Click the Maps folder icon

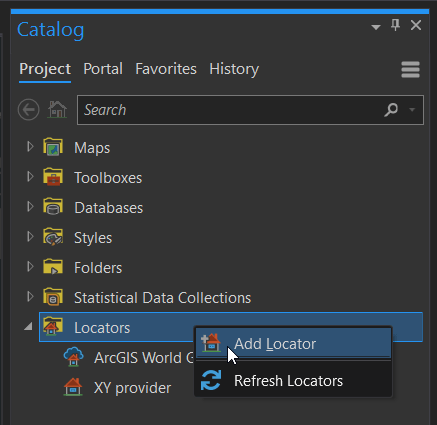(53, 147)
